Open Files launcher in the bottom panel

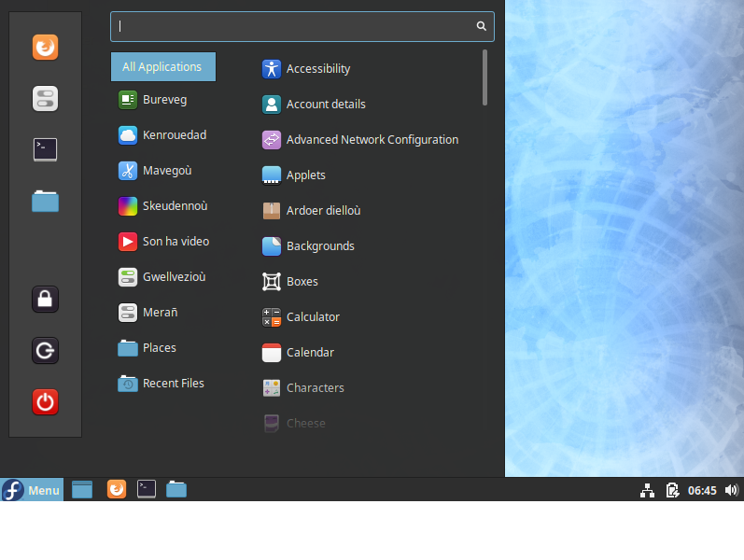pyautogui.click(x=176, y=489)
